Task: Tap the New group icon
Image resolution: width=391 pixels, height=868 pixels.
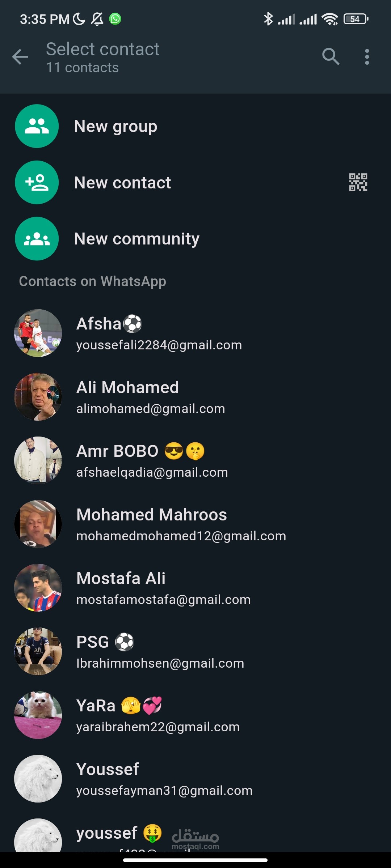Action: (x=37, y=126)
